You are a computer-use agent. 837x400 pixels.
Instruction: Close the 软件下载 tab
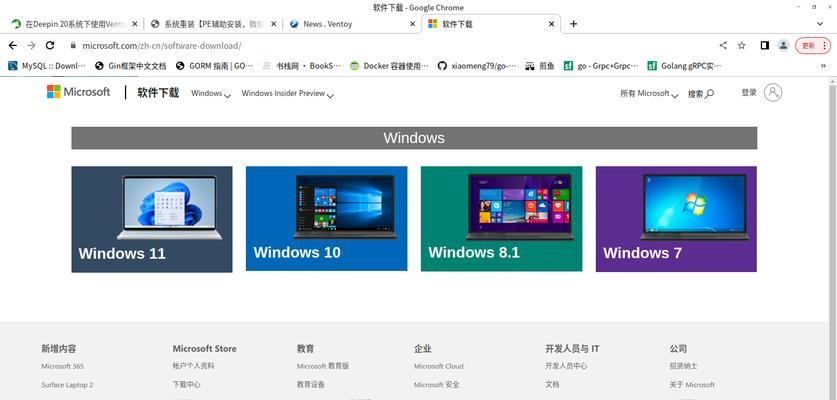point(552,24)
